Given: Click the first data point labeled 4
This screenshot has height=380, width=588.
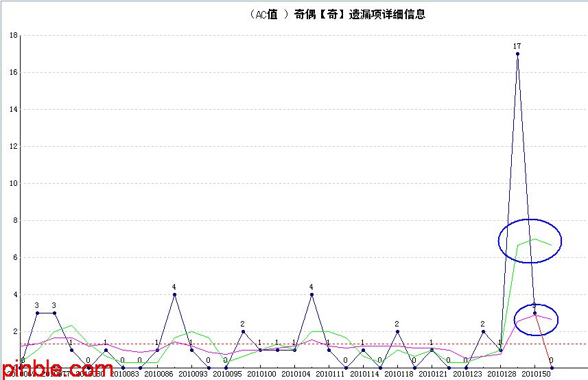Looking at the screenshot, I should [174, 294].
